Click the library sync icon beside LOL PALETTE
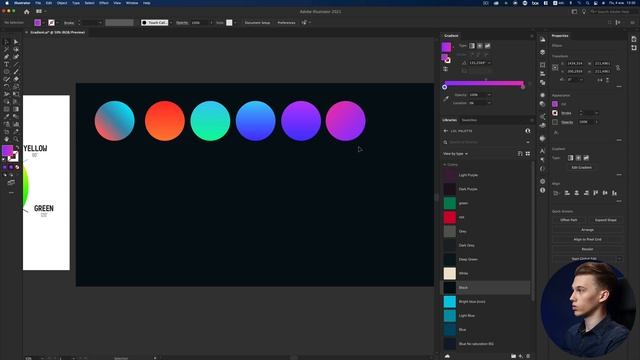 click(x=528, y=131)
